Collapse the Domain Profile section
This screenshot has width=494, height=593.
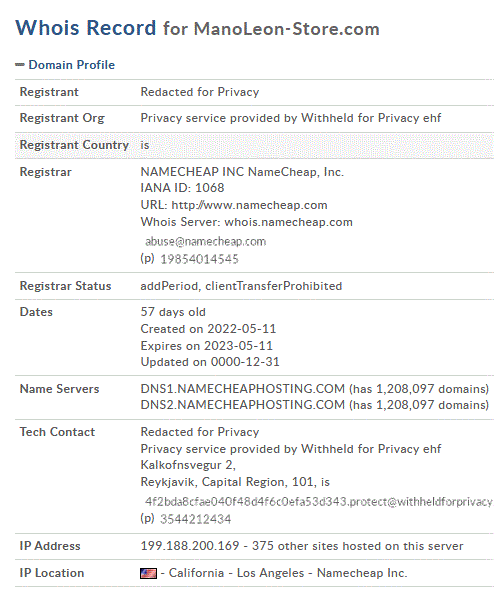pyautogui.click(x=20, y=65)
